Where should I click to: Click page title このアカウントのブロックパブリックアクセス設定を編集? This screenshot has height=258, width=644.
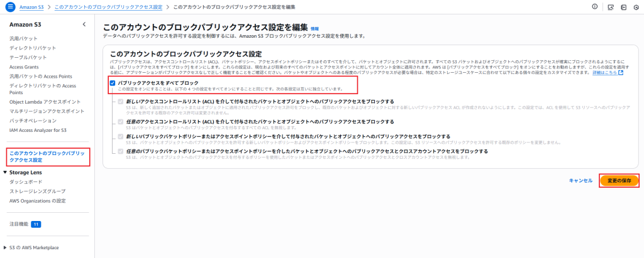(x=205, y=28)
